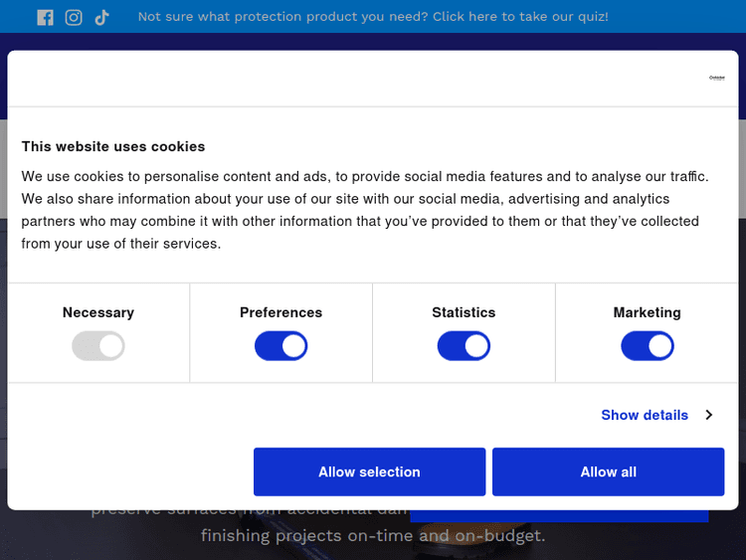Open the Instagram profile icon
This screenshot has height=560, width=746.
point(74,17)
